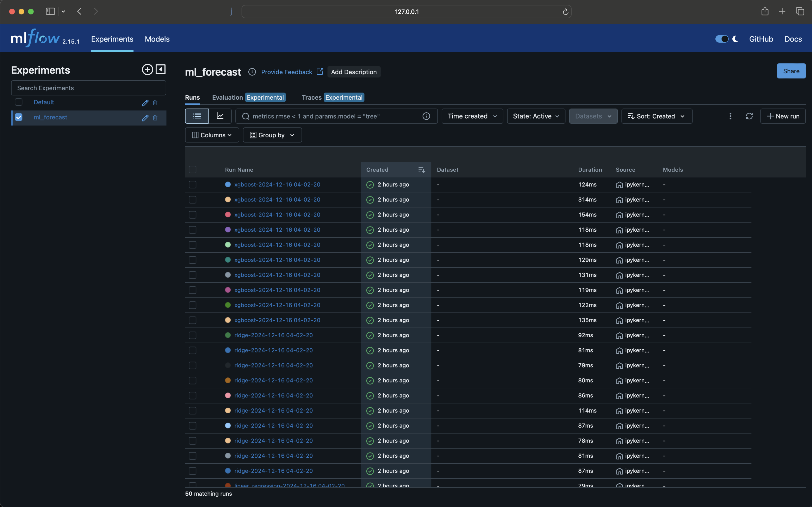This screenshot has height=507, width=812.
Task: Open the search query syntax info icon
Action: coord(426,116)
